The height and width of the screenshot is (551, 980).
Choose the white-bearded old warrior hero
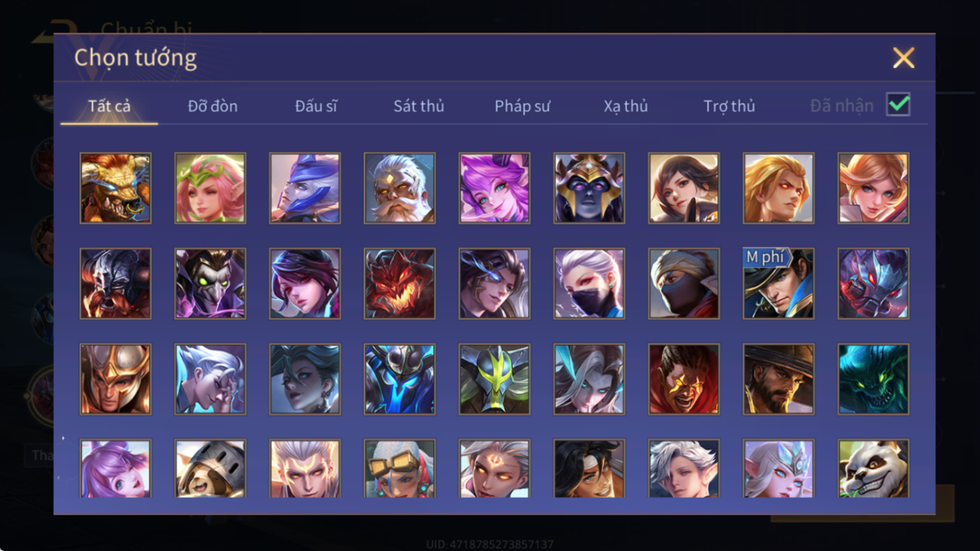click(x=399, y=188)
